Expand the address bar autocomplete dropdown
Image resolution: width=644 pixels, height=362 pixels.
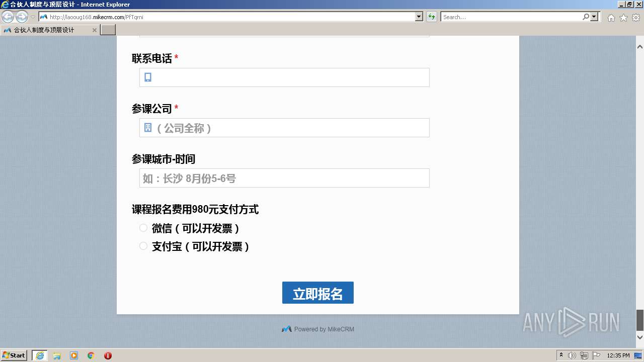pos(419,17)
